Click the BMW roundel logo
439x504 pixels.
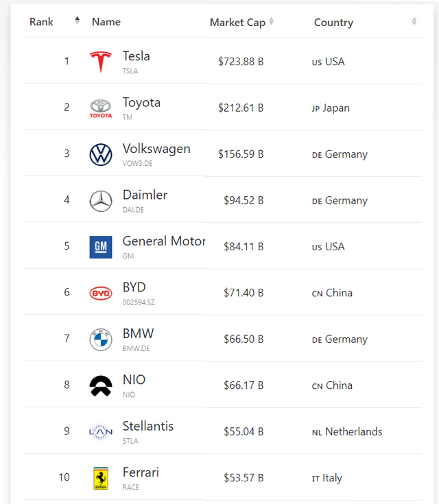coord(101,339)
